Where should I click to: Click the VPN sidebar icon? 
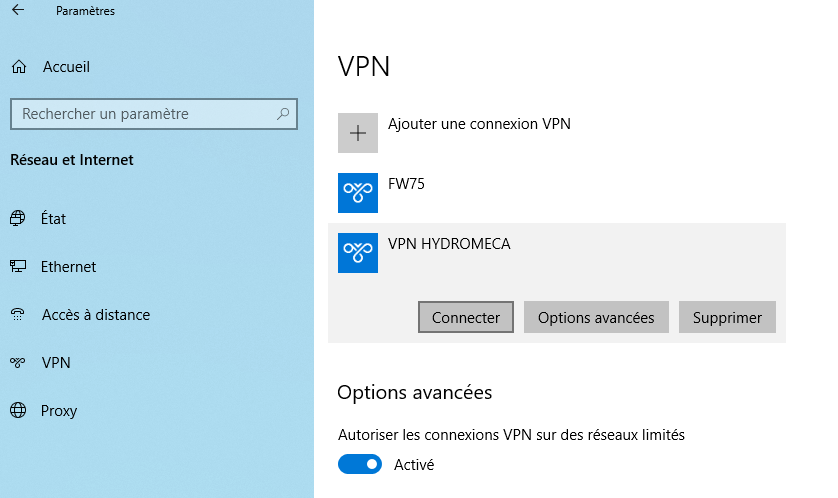[x=18, y=363]
